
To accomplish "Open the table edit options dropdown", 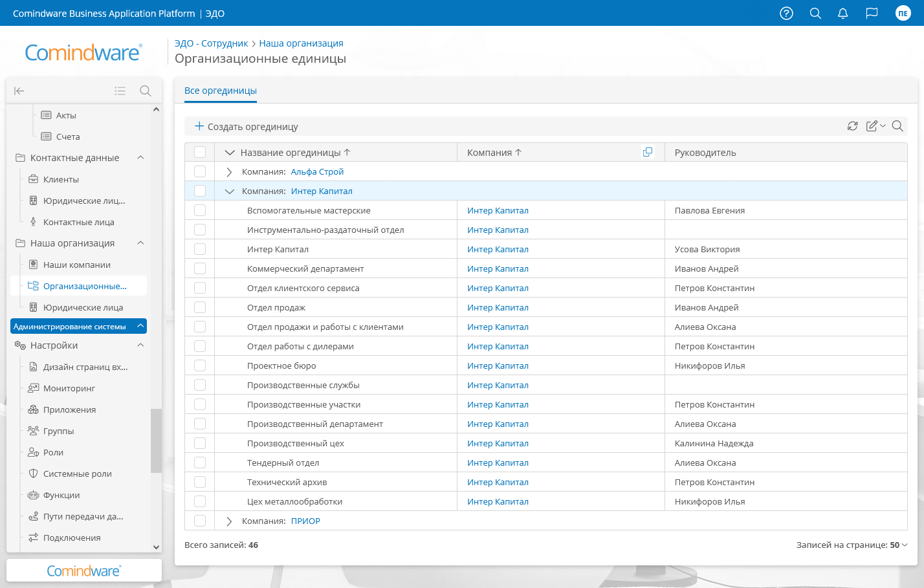I will (875, 126).
